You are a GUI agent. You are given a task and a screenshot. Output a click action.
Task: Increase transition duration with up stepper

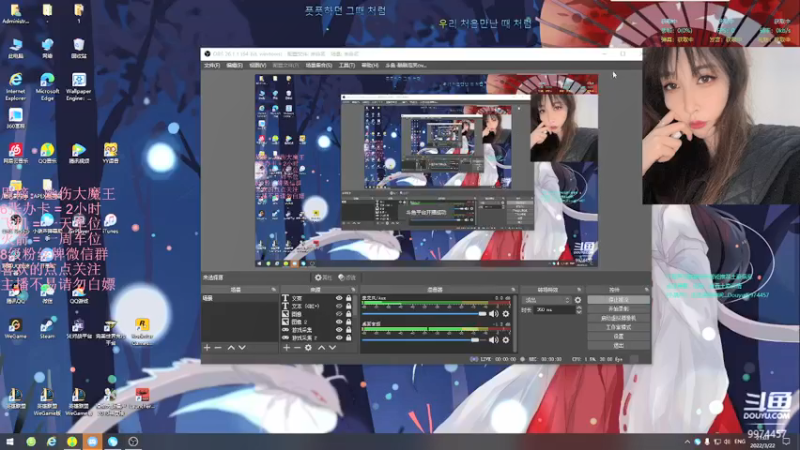click(x=579, y=308)
